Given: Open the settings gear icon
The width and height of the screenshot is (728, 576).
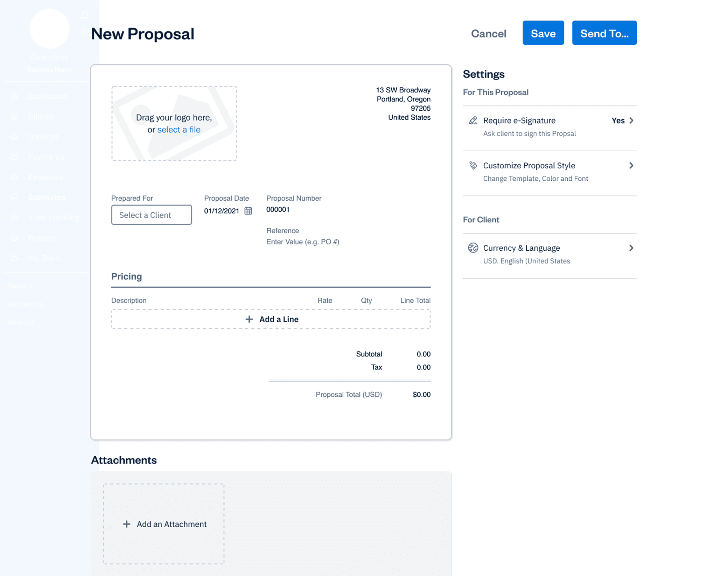Looking at the screenshot, I should pyautogui.click(x=84, y=31).
